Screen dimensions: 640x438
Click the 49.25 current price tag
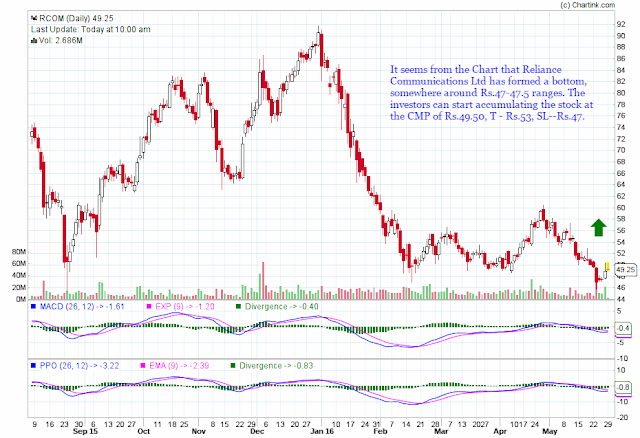coord(625,270)
